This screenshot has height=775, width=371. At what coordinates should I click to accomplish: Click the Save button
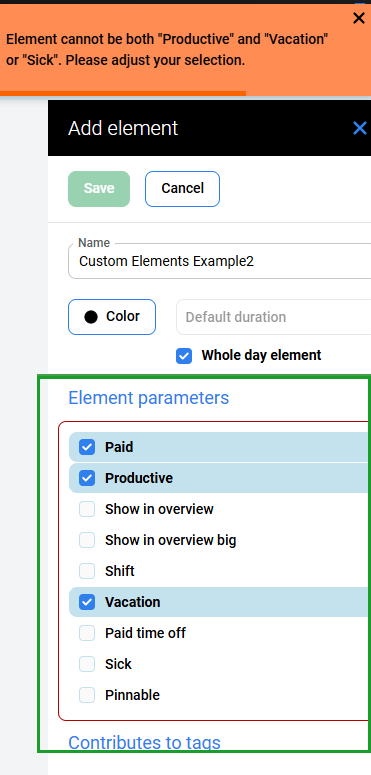click(x=99, y=189)
